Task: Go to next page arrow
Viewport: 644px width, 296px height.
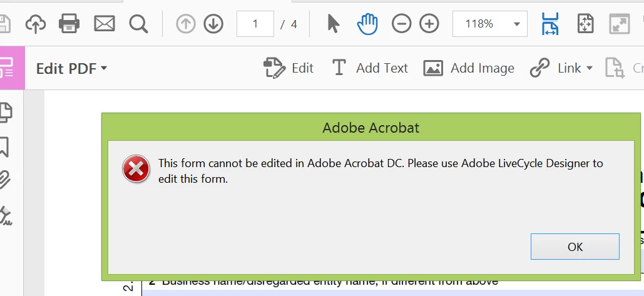Action: (213, 24)
